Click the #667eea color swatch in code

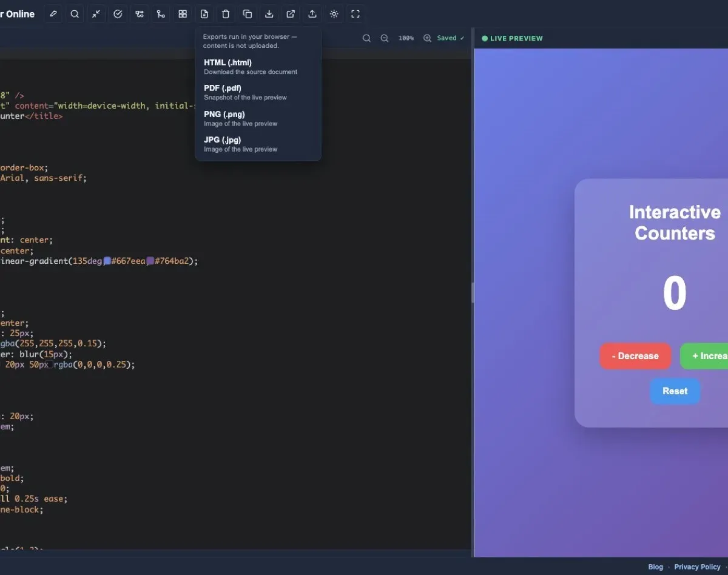coord(107,261)
